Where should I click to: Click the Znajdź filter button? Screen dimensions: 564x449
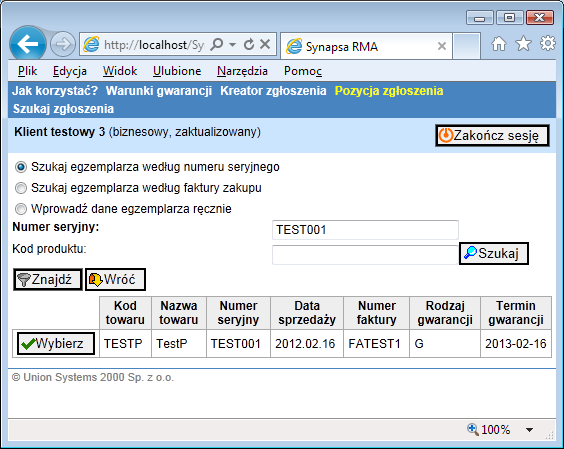tap(48, 279)
